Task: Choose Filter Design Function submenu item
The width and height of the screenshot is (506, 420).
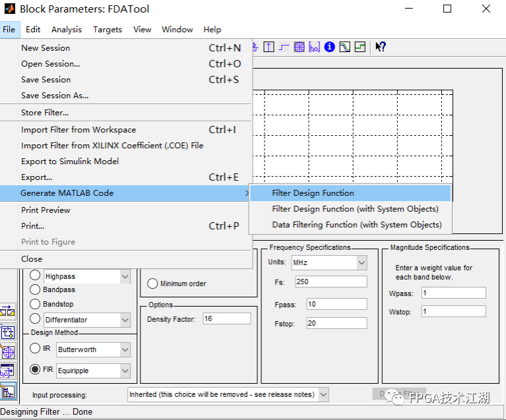Action: tap(313, 193)
